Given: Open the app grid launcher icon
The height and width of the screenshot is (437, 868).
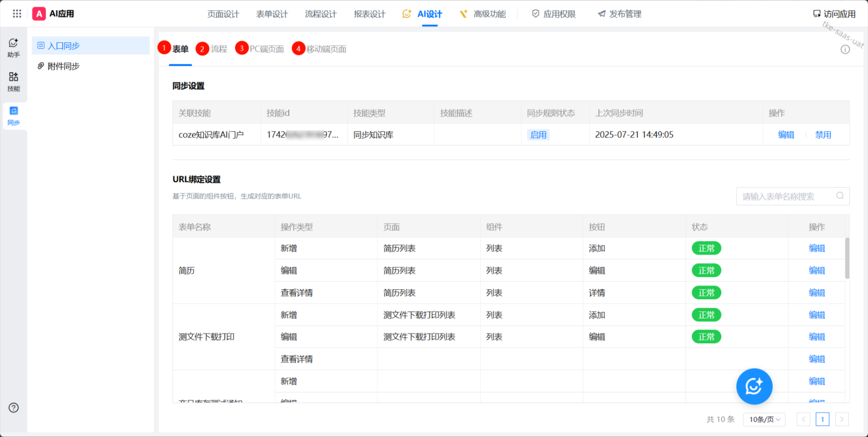Looking at the screenshot, I should click(17, 14).
